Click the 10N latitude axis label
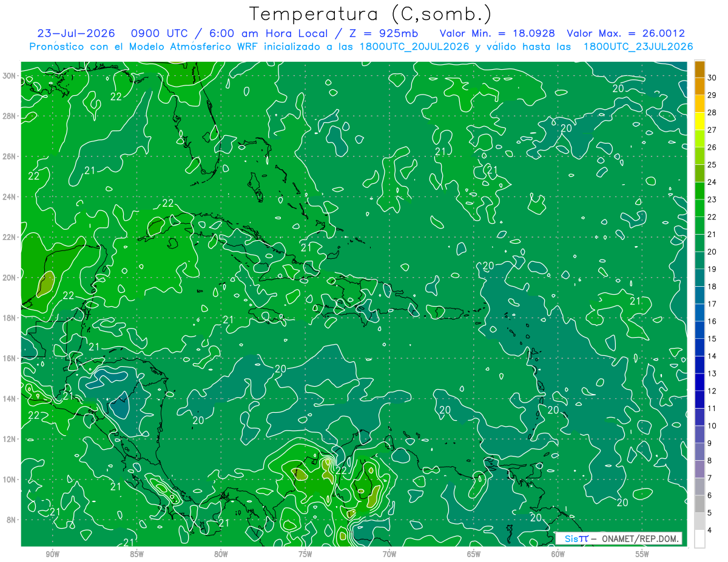The width and height of the screenshot is (728, 562). click(10, 480)
